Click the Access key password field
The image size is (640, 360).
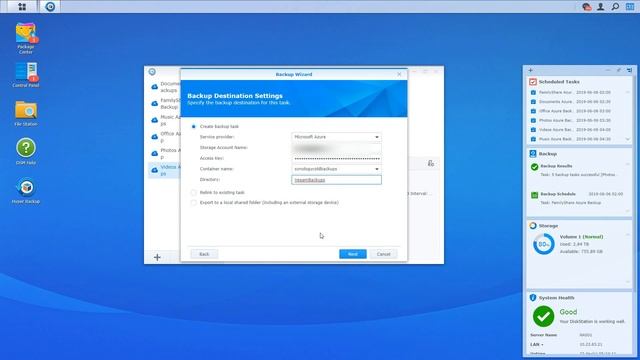pos(336,158)
